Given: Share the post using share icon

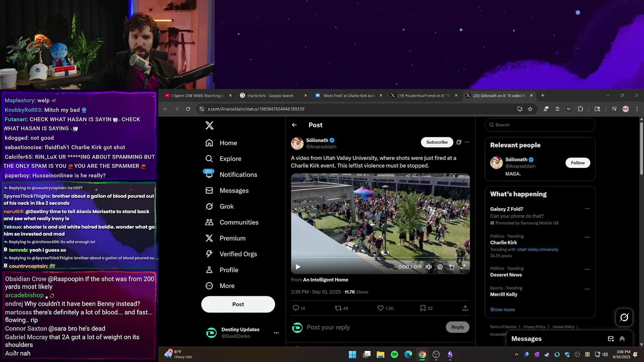Looking at the screenshot, I should (465, 308).
